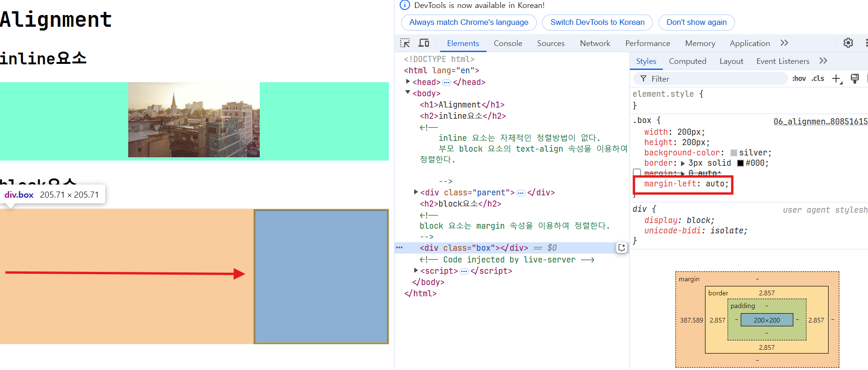Open the Performance tab
Image resolution: width=868 pixels, height=370 pixels.
pos(648,43)
